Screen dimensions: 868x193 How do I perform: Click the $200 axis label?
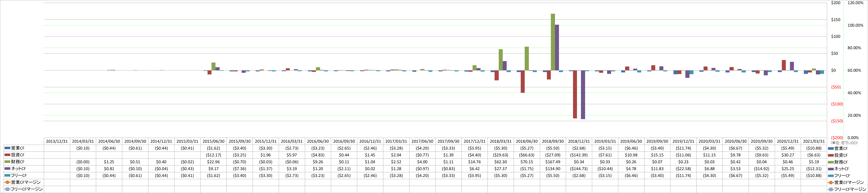click(x=836, y=3)
